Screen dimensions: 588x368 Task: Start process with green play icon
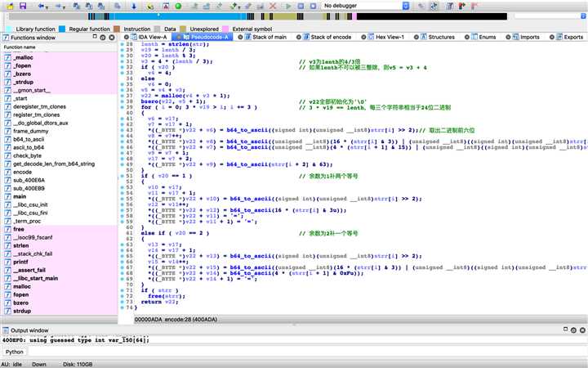[x=288, y=6]
